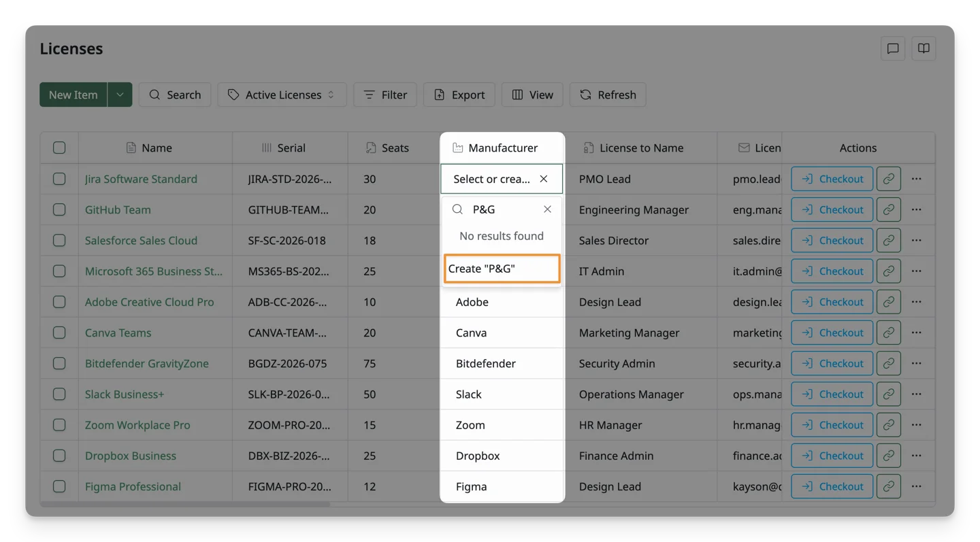980x542 pixels.
Task: Clear the P&G search text
Action: [547, 209]
